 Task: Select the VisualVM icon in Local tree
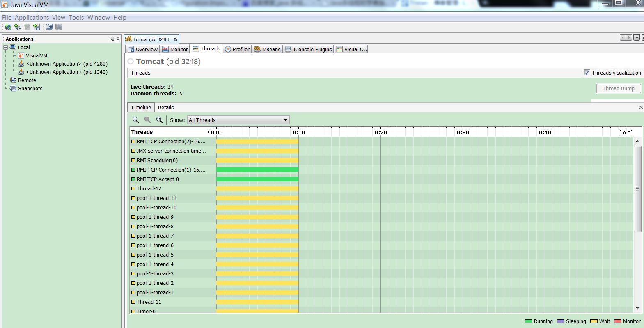click(21, 56)
